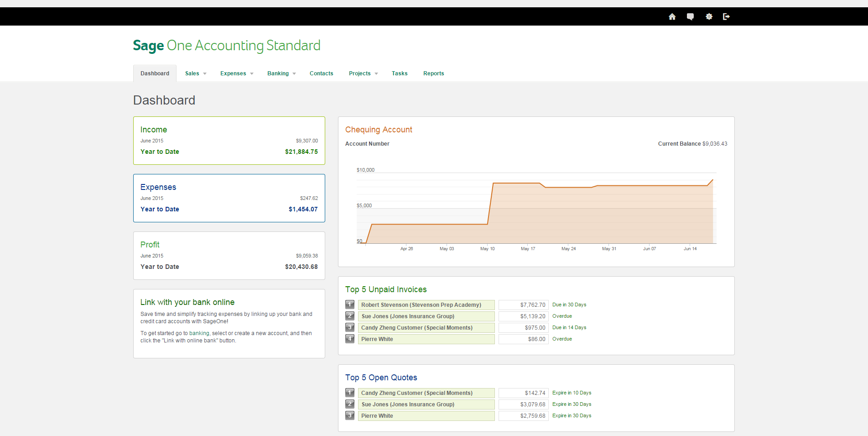Click the Home icon in the top bar

click(672, 16)
